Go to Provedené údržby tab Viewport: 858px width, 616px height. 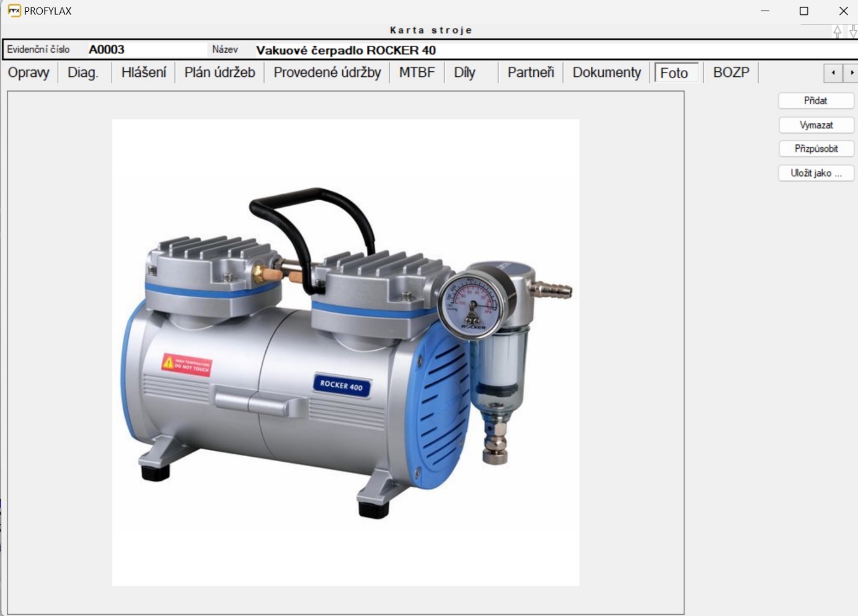[x=327, y=73]
